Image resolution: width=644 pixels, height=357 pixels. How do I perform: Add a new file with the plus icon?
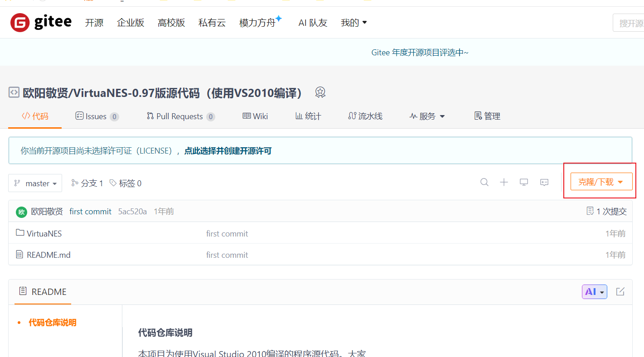click(x=504, y=182)
